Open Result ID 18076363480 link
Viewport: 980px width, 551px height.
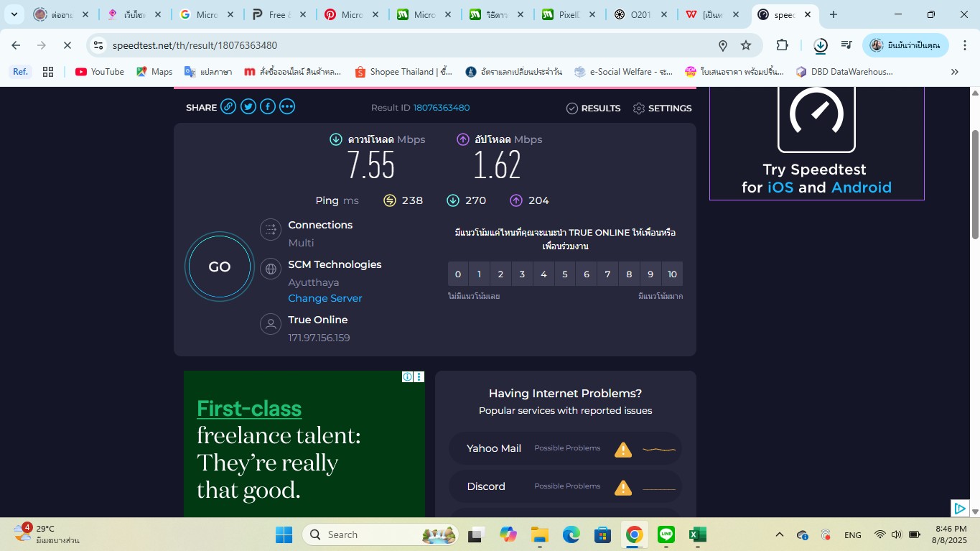click(x=442, y=108)
